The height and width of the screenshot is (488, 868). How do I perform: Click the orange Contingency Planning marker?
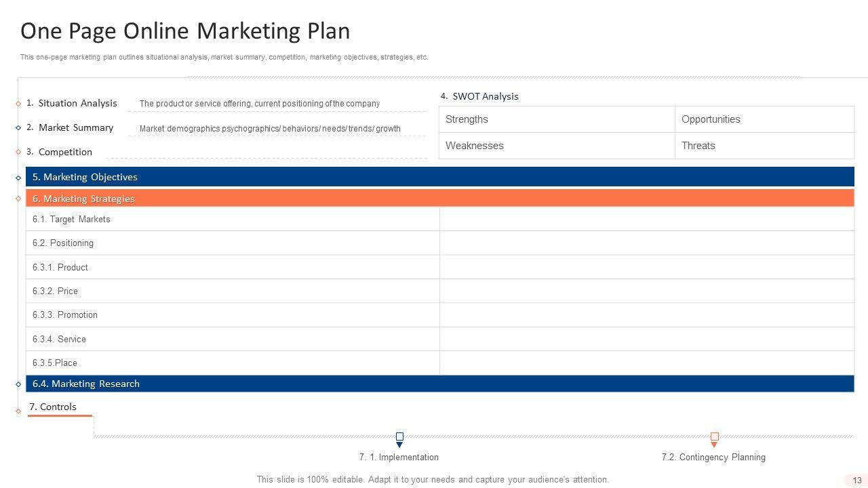pyautogui.click(x=714, y=439)
